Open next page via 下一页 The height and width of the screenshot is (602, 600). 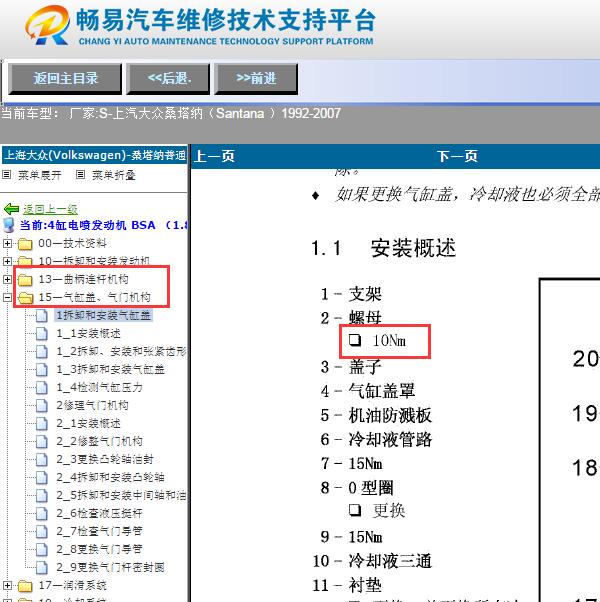457,156
